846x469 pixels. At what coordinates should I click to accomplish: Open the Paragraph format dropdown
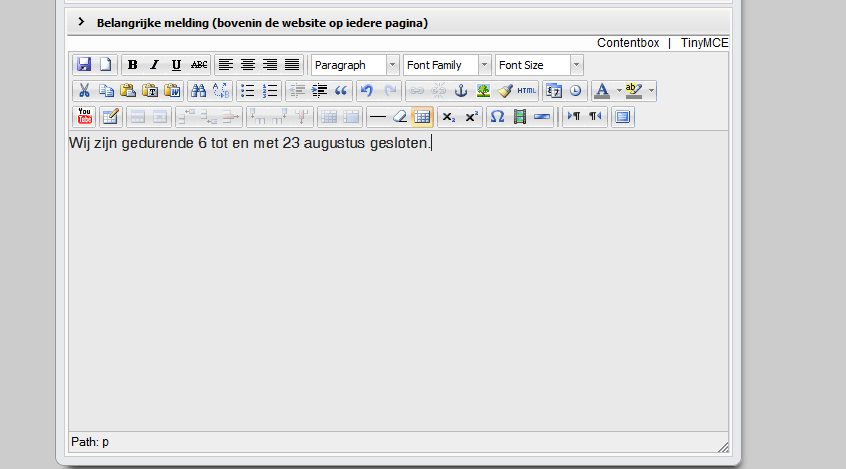click(355, 65)
